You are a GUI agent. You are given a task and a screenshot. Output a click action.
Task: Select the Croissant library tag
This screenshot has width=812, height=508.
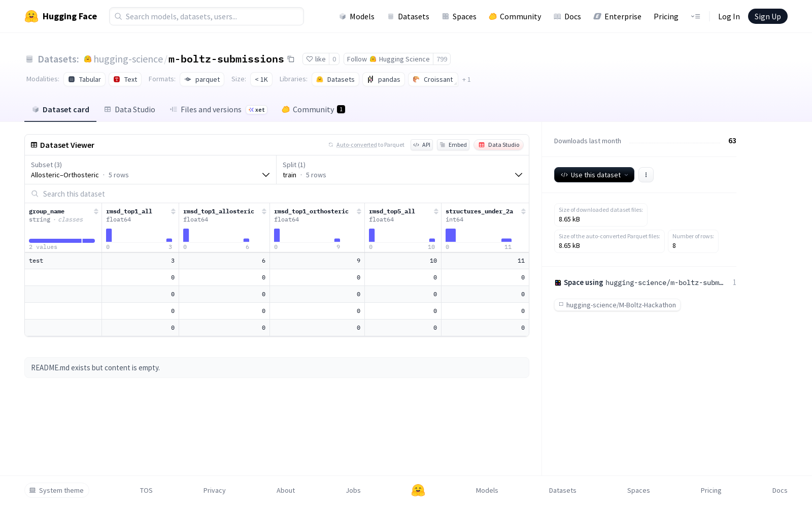tap(433, 79)
